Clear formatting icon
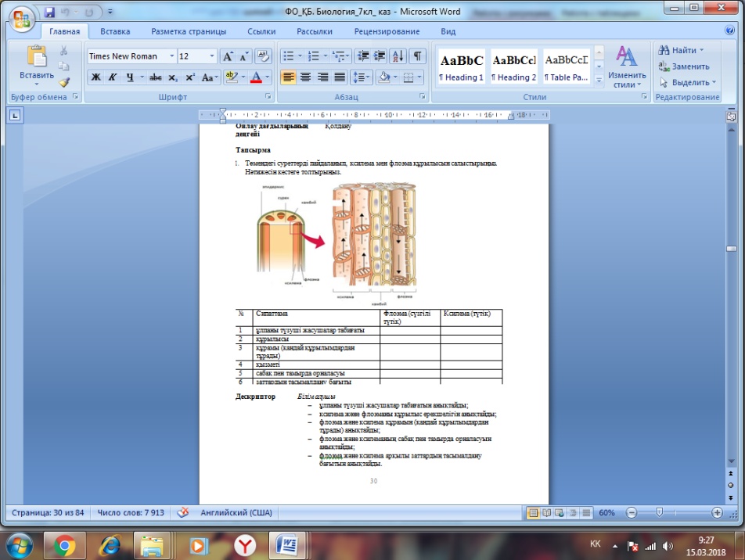The width and height of the screenshot is (745, 560). [x=263, y=56]
